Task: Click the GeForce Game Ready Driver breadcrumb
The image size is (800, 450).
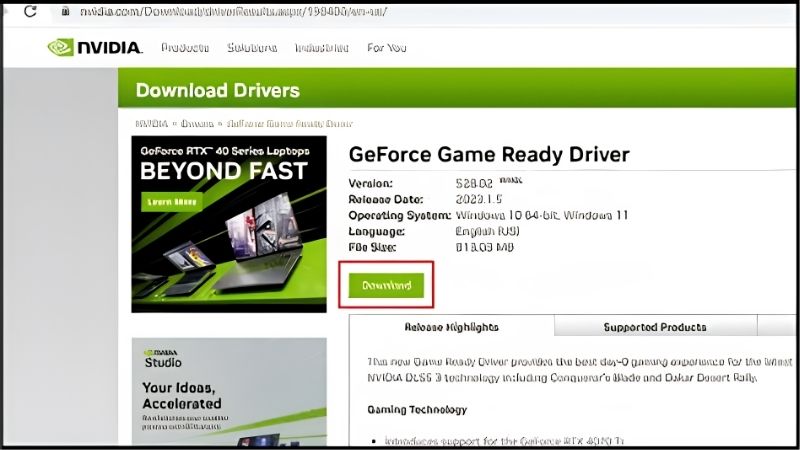Action: pos(289,123)
